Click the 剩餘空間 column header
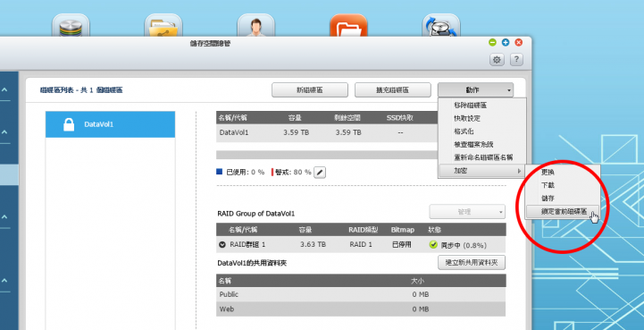 pyautogui.click(x=347, y=118)
